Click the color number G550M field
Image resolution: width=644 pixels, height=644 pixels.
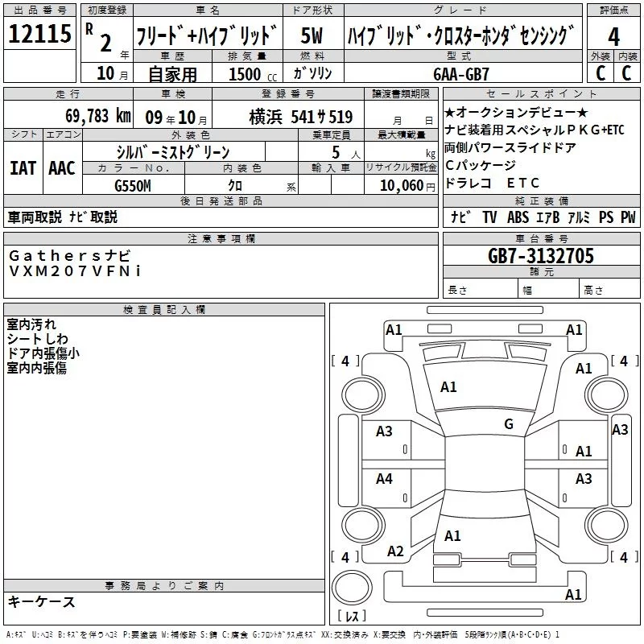click(133, 186)
